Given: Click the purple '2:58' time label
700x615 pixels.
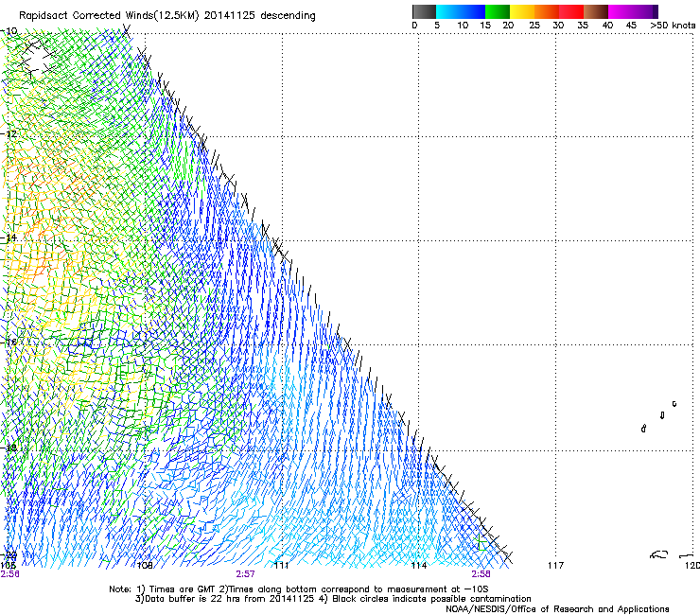Looking at the screenshot, I should (x=481, y=574).
